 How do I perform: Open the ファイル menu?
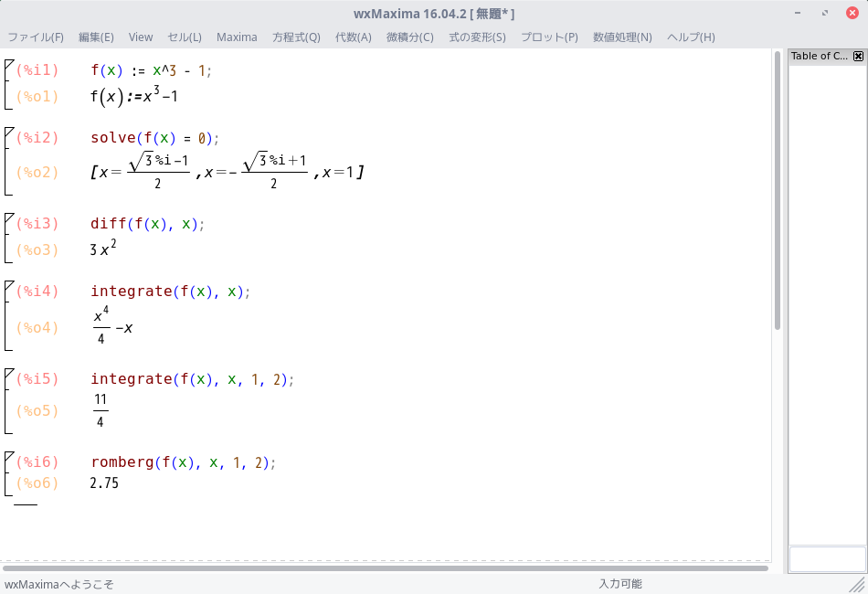coord(36,37)
